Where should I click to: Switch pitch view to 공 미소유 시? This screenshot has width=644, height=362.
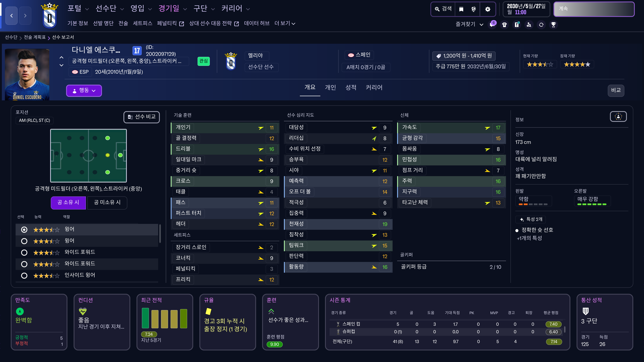(x=107, y=202)
